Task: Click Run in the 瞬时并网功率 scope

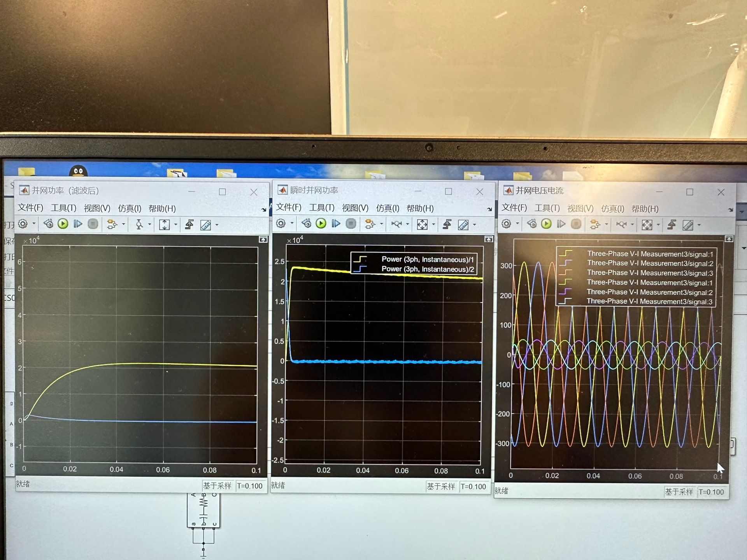Action: point(321,224)
